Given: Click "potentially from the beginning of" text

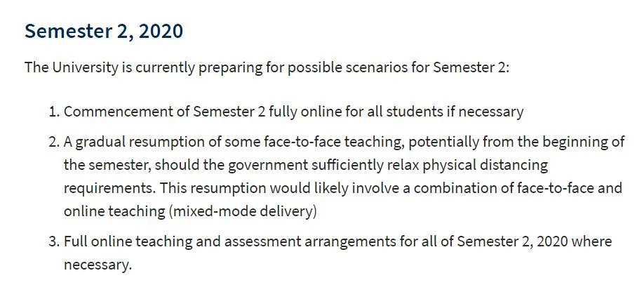Looking at the screenshot, I should pos(516,142).
